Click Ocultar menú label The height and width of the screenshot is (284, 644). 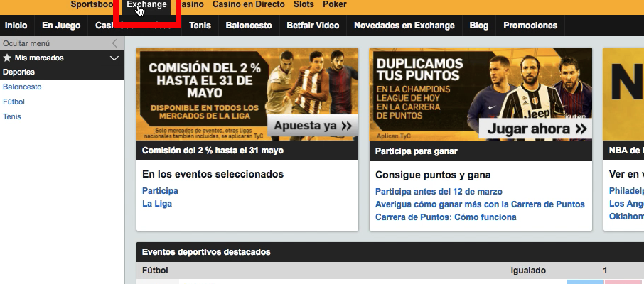[x=26, y=43]
